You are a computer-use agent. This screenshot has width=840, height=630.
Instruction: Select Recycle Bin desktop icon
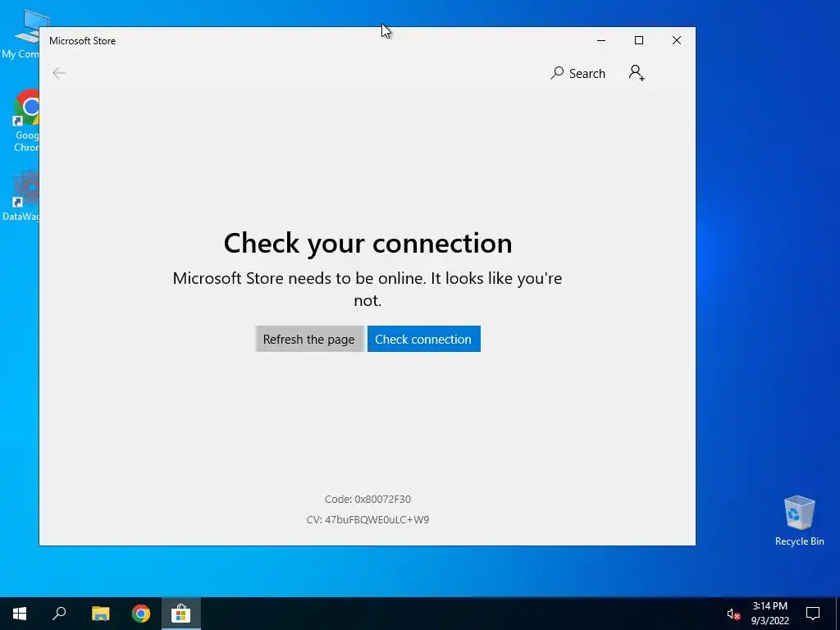pyautogui.click(x=799, y=521)
